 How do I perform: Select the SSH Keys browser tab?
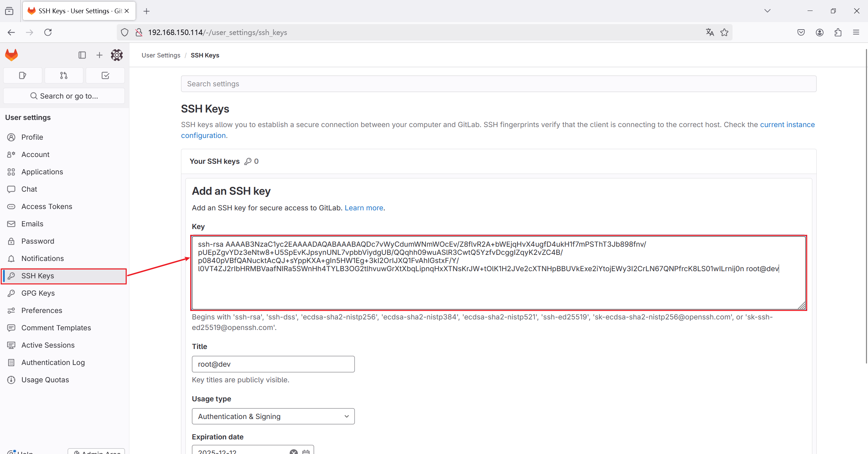click(x=79, y=11)
